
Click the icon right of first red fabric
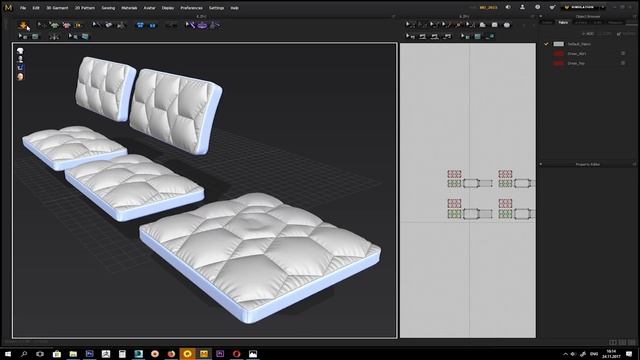623,53
